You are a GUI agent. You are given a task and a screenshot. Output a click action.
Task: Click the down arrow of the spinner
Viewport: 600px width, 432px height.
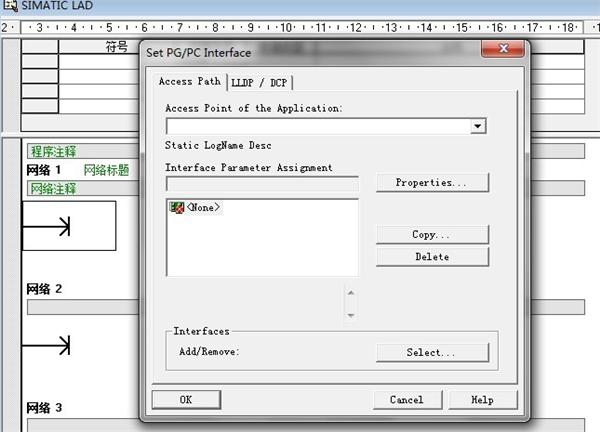pyautogui.click(x=351, y=315)
